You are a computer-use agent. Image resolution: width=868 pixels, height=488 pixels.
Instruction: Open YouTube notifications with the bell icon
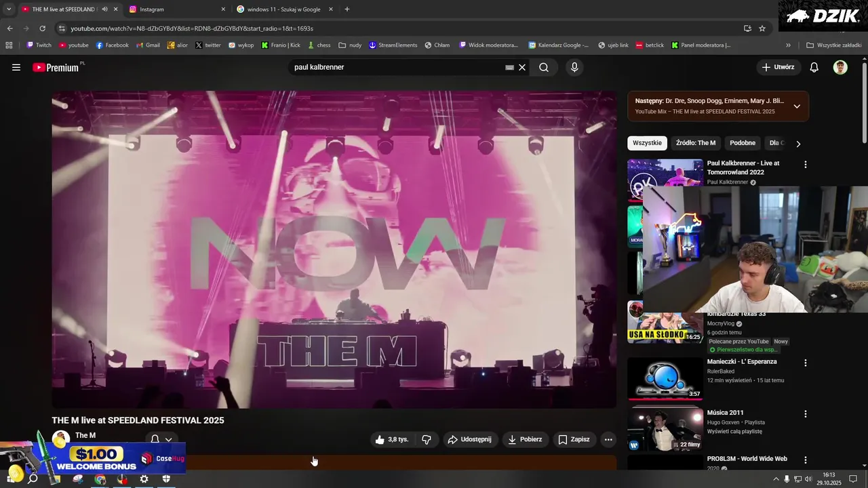point(814,67)
